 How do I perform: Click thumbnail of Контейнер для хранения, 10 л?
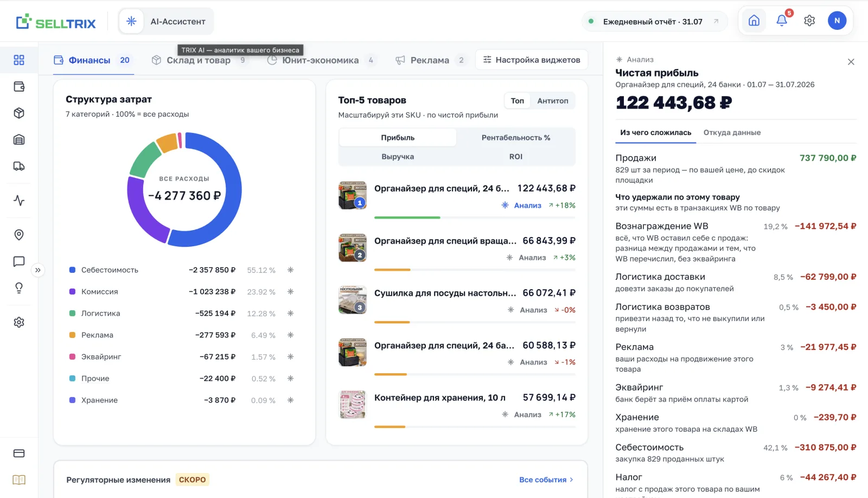[353, 405]
